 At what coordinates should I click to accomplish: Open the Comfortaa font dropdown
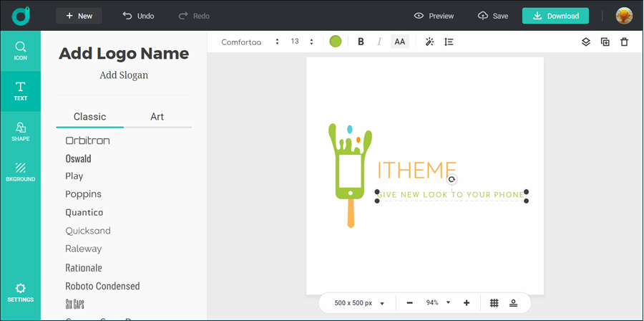coord(250,42)
